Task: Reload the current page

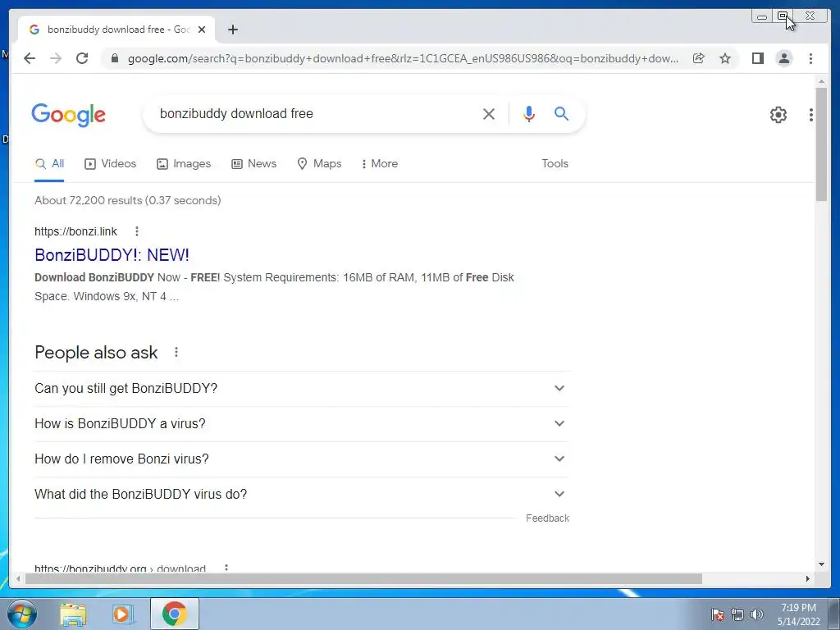Action: click(82, 58)
